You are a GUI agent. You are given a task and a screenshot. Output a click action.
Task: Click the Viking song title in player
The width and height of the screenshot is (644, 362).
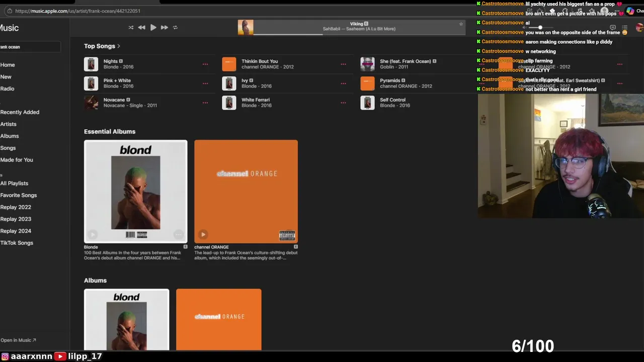(356, 24)
